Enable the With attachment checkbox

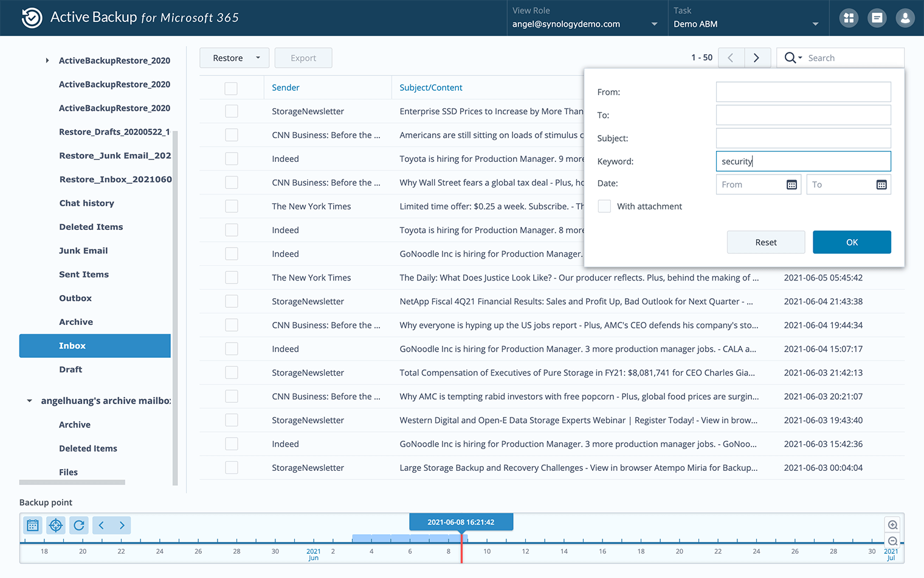coord(604,206)
